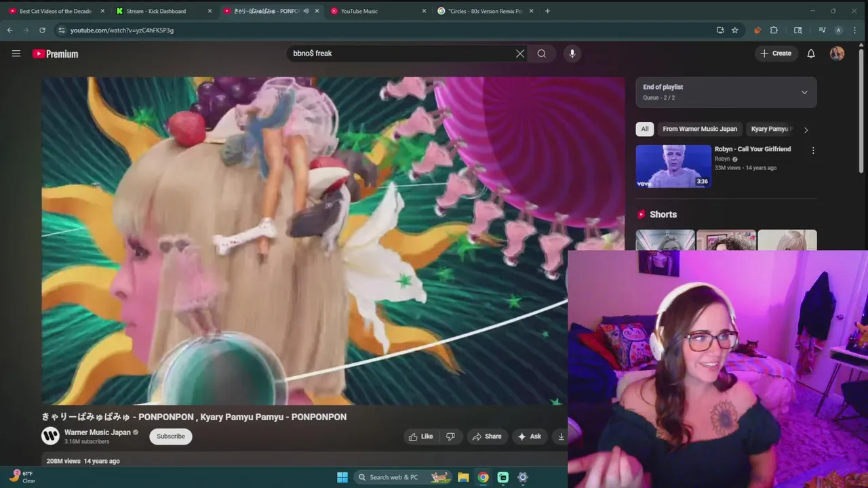The height and width of the screenshot is (488, 868).
Task: Open the first Shorts thumbnail
Action: click(665, 240)
